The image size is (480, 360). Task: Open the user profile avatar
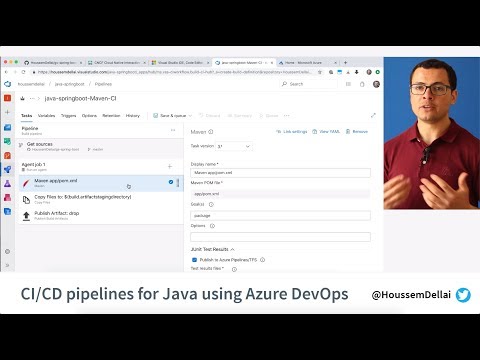[x=376, y=84]
